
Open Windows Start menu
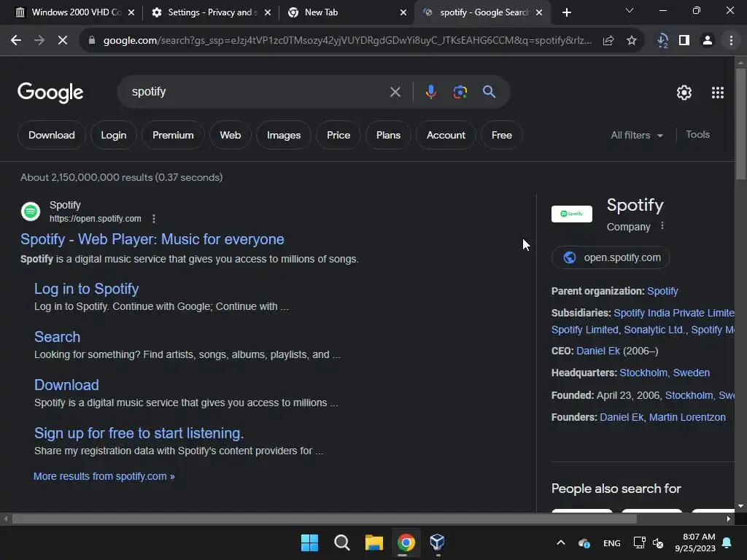pyautogui.click(x=309, y=542)
